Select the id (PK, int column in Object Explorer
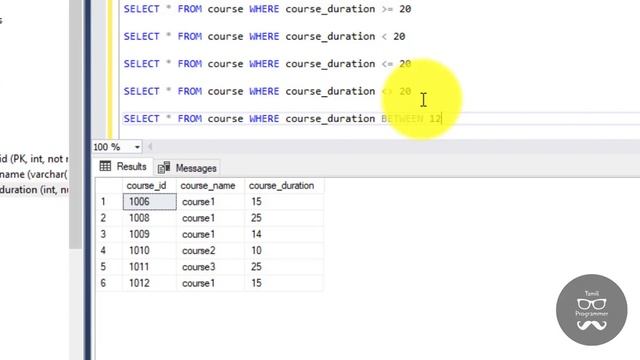 [x=34, y=159]
